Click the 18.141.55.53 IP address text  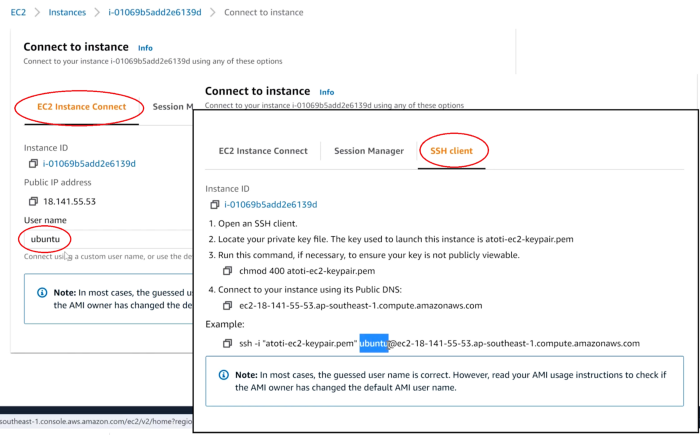click(x=69, y=201)
